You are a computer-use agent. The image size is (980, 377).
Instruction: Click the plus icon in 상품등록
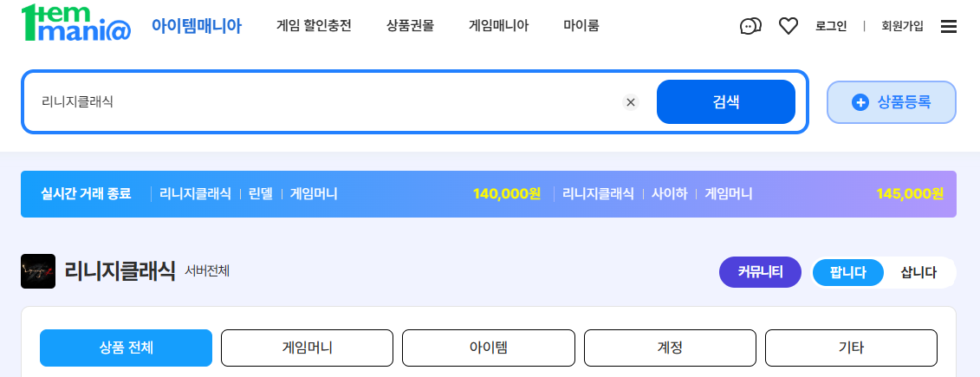(860, 102)
